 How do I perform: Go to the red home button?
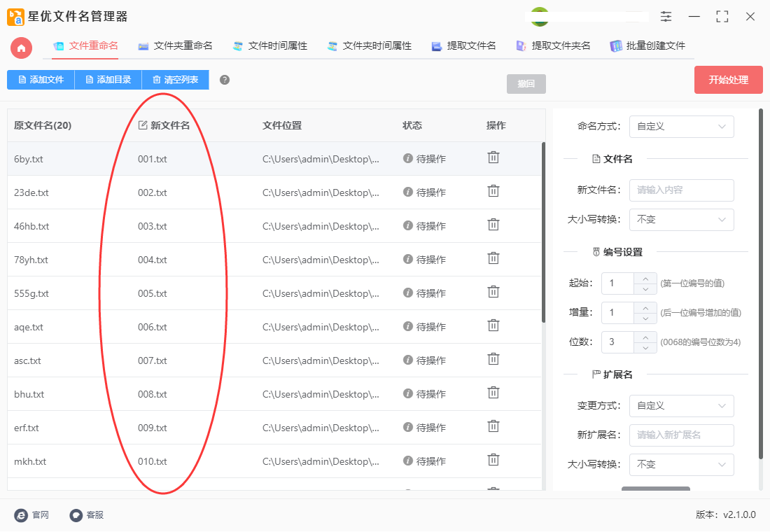click(21, 48)
